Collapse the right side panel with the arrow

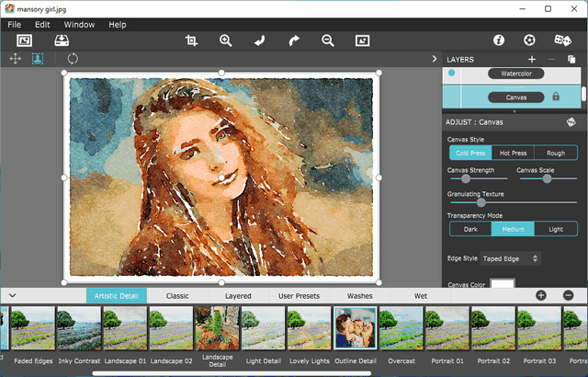pos(434,59)
